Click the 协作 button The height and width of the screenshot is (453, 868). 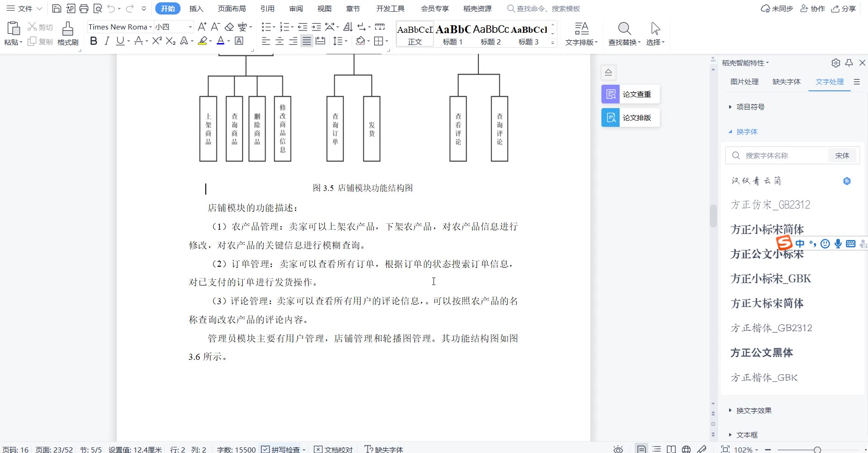pyautogui.click(x=813, y=8)
